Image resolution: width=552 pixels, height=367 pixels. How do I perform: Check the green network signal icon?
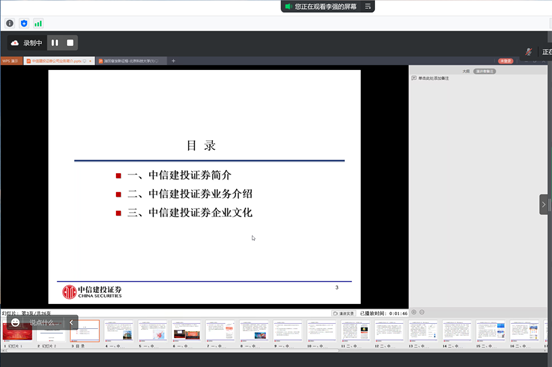38,24
